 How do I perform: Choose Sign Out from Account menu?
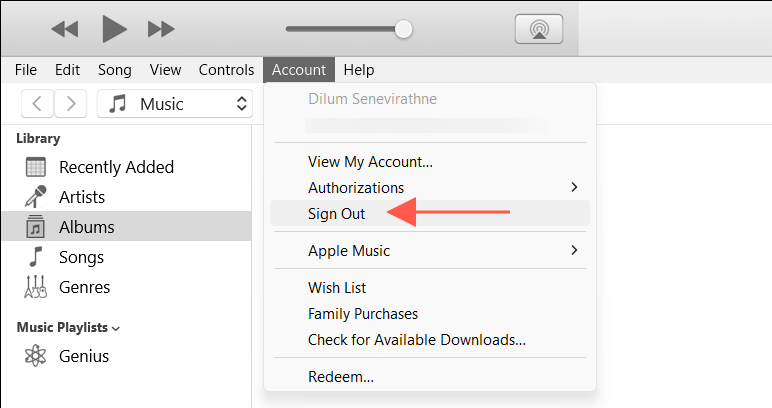point(430,213)
